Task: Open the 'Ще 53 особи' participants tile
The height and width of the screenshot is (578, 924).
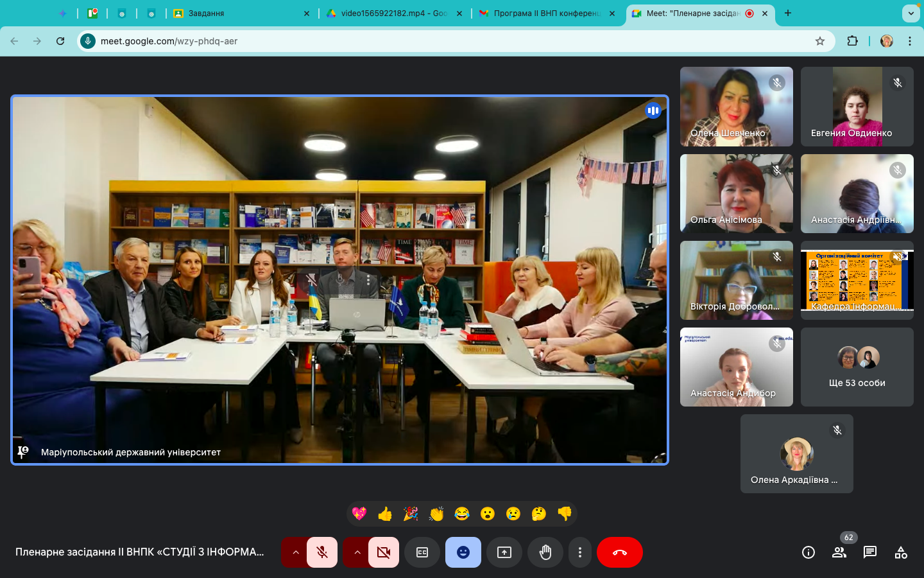Action: pos(857,367)
